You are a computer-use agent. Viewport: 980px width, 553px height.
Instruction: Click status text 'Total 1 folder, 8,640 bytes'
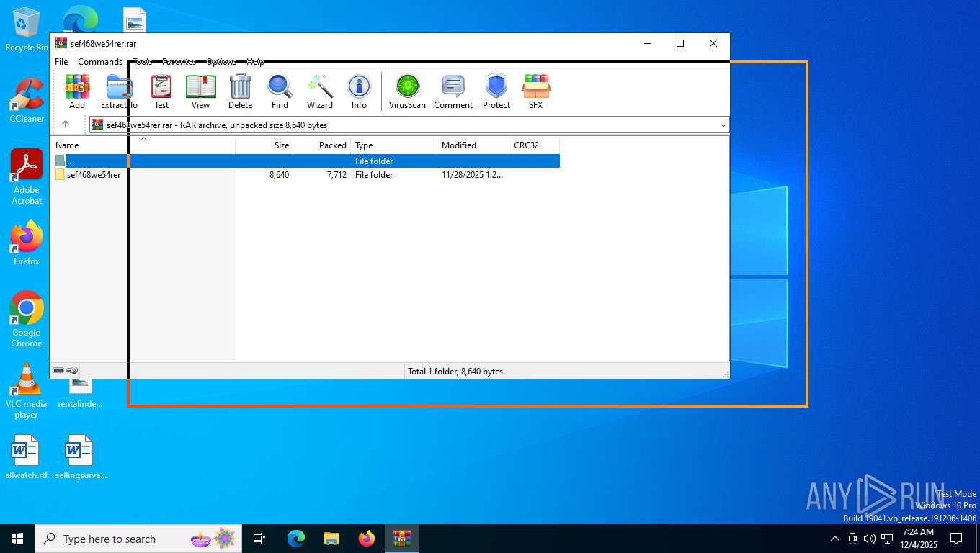(x=455, y=372)
